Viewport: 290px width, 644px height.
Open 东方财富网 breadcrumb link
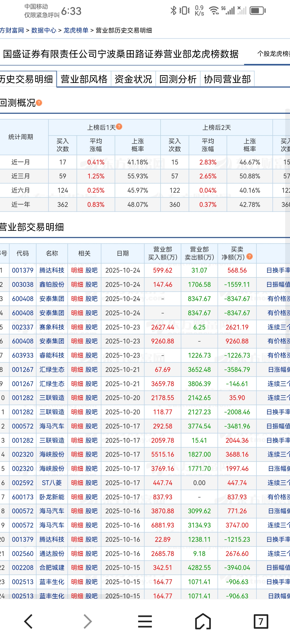[x=12, y=30]
